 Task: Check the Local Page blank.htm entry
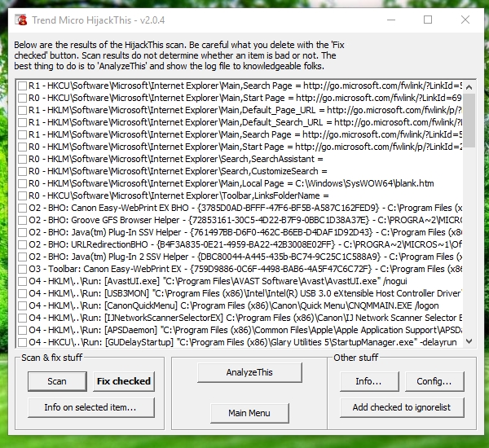point(22,183)
